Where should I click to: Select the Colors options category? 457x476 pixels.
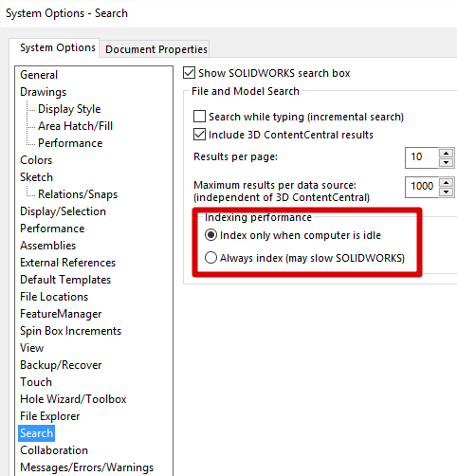click(x=36, y=160)
